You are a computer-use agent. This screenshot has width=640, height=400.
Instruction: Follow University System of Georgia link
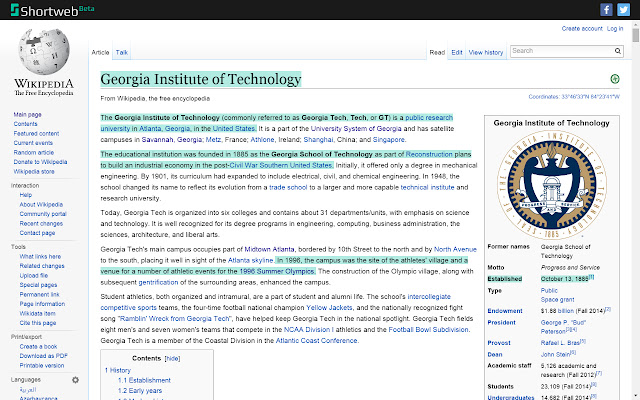pos(356,129)
